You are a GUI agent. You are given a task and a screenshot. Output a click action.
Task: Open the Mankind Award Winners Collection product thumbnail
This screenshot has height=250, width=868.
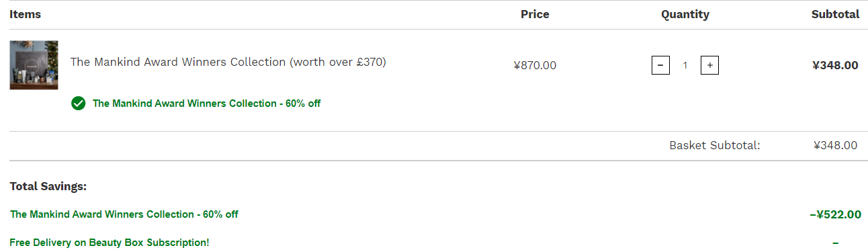(34, 65)
